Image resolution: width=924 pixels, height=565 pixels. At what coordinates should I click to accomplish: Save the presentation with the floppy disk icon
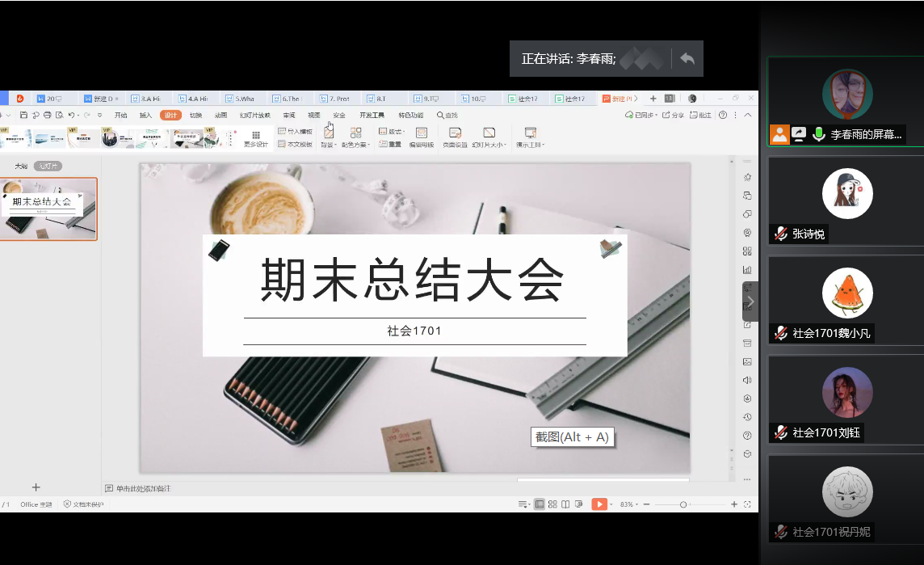(23, 115)
